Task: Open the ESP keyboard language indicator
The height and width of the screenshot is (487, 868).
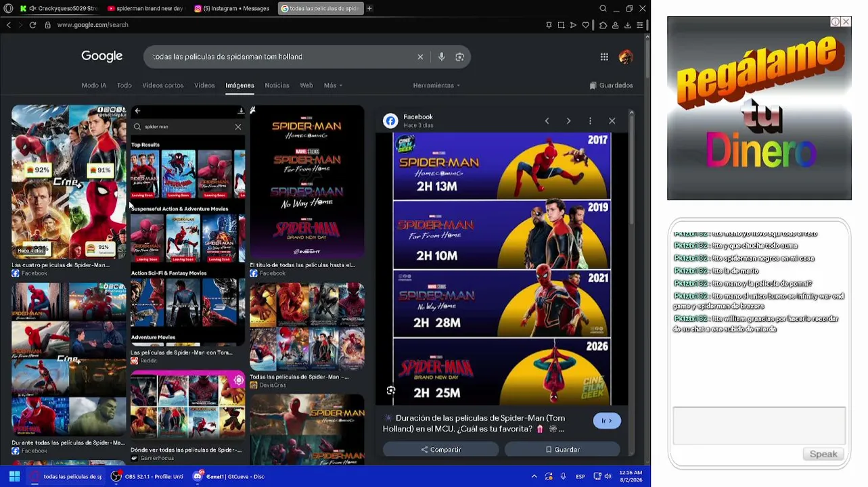Action: [x=580, y=476]
